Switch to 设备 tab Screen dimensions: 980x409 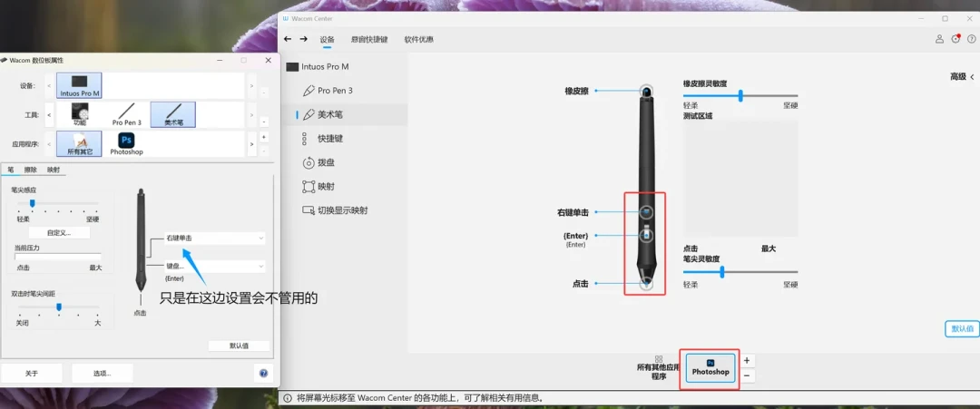pyautogui.click(x=327, y=39)
